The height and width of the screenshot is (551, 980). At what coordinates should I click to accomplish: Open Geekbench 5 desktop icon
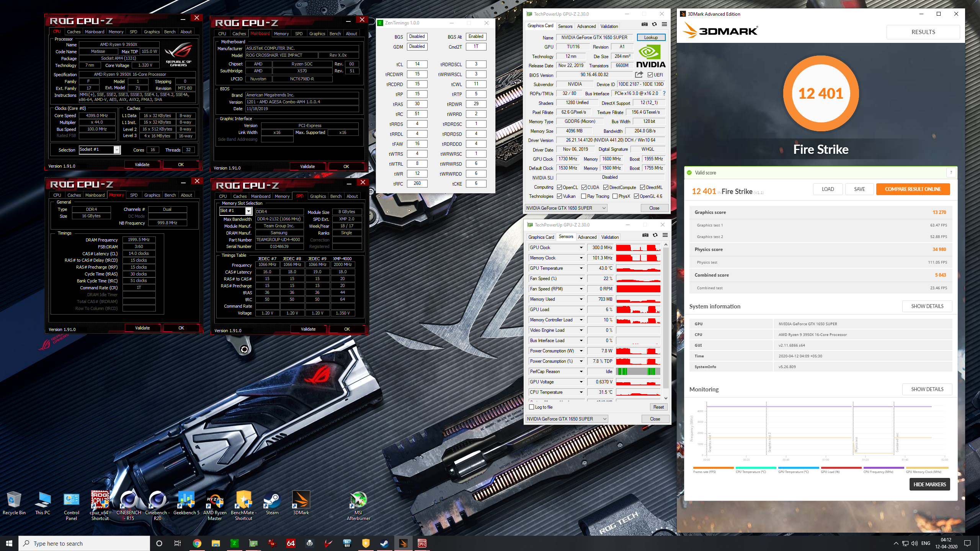(x=186, y=503)
